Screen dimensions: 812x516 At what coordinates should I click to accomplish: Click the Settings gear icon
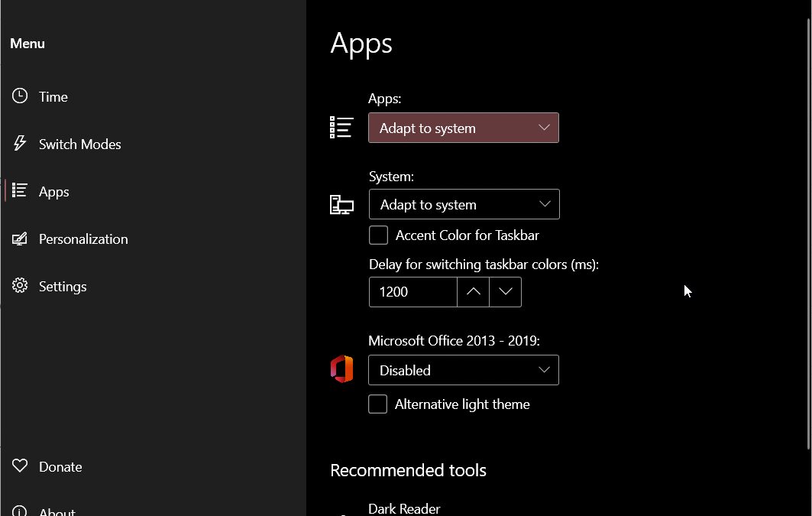[x=20, y=286]
